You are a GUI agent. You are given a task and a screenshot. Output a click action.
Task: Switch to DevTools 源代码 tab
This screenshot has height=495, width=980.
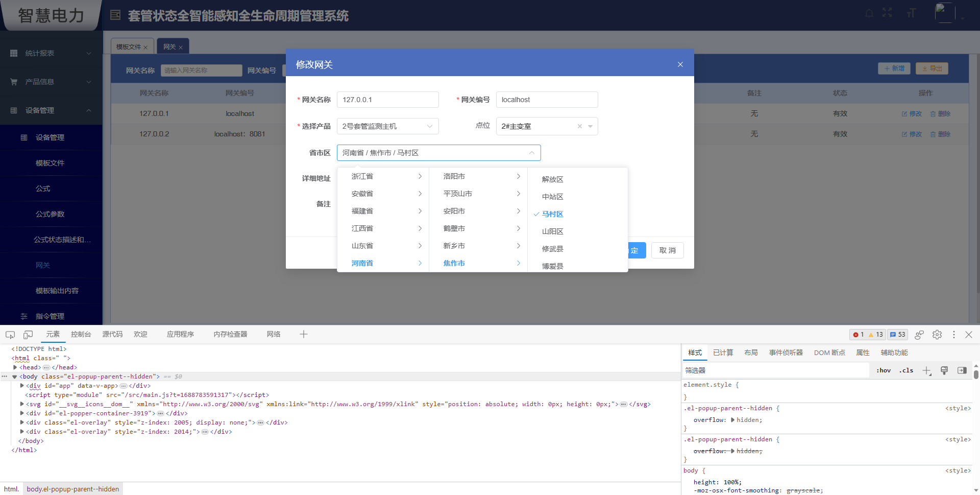112,334
